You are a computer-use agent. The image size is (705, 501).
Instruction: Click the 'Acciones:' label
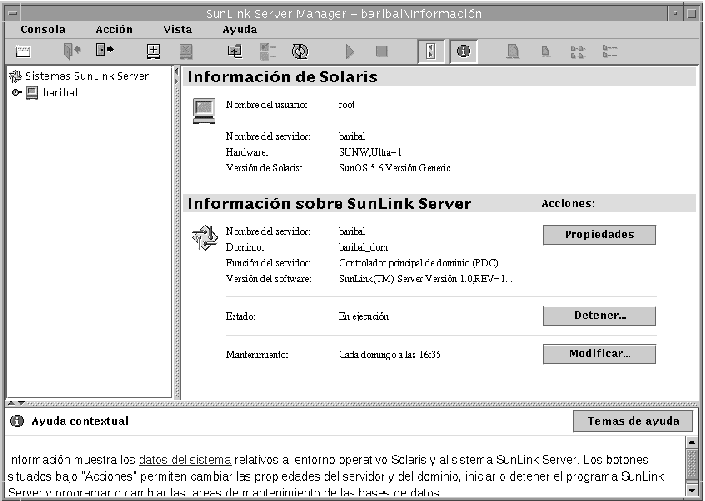[568, 204]
